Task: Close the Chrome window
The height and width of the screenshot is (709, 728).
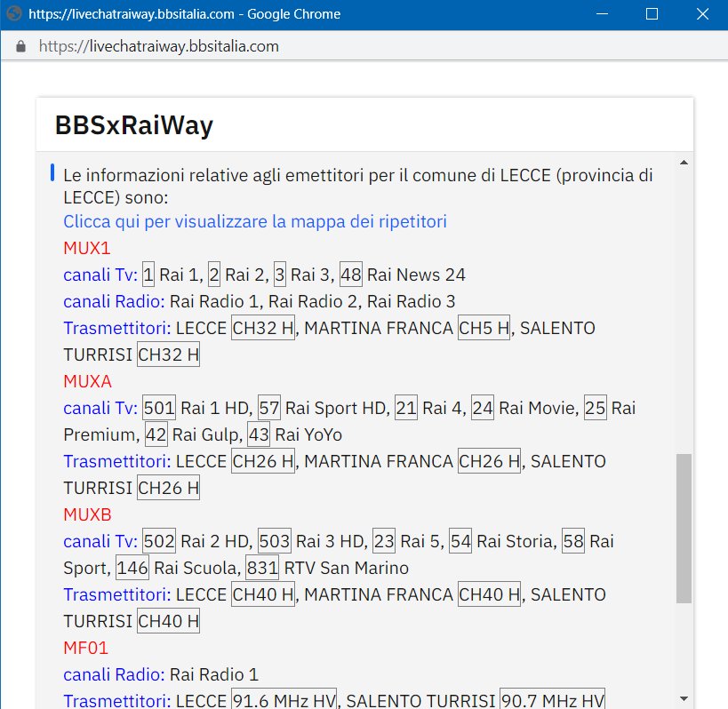Action: 702,14
